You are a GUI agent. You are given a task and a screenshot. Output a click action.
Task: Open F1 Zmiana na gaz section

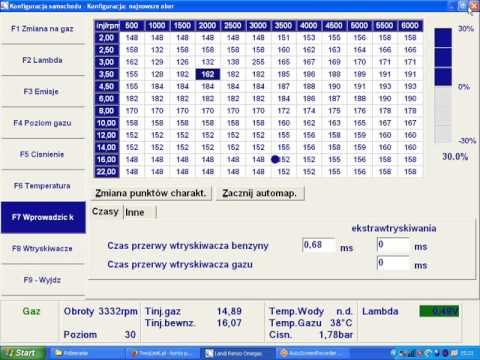(x=42, y=29)
